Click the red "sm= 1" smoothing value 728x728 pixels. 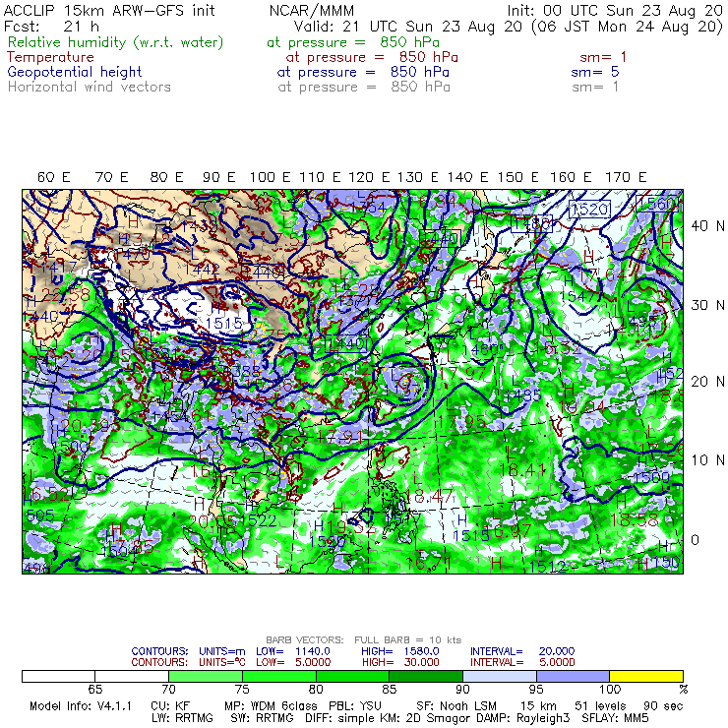pos(603,57)
